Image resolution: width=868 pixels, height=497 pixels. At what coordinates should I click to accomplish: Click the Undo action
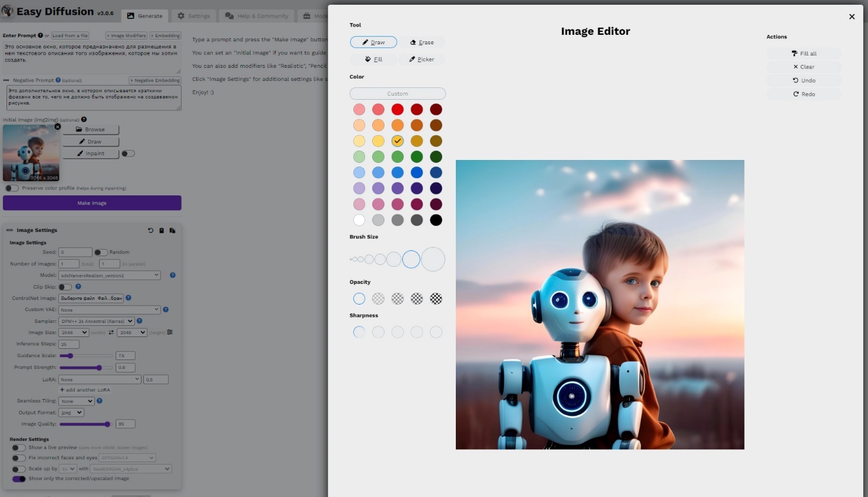tap(804, 81)
